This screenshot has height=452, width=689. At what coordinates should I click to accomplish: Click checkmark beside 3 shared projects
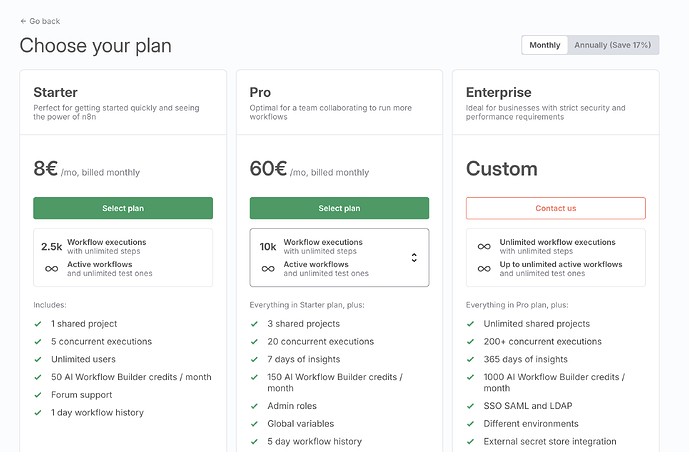point(255,324)
